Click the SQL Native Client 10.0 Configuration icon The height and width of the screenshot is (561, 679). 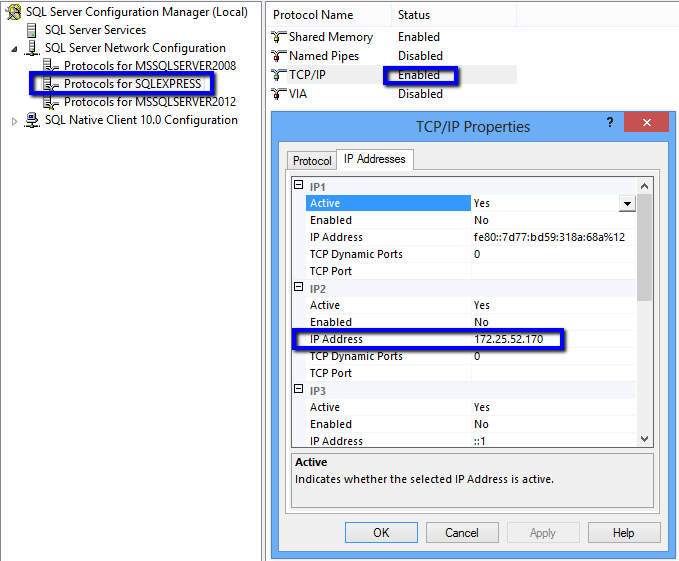click(32, 120)
